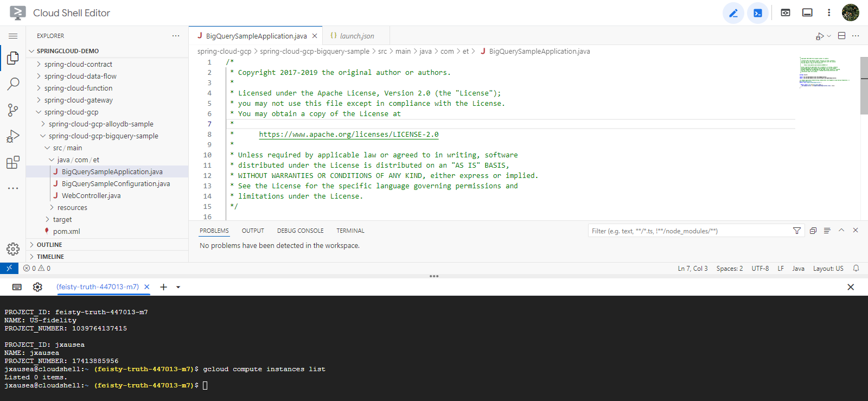Switch to the TERMINAL panel tab
Screen dimensions: 868x401
click(x=350, y=231)
